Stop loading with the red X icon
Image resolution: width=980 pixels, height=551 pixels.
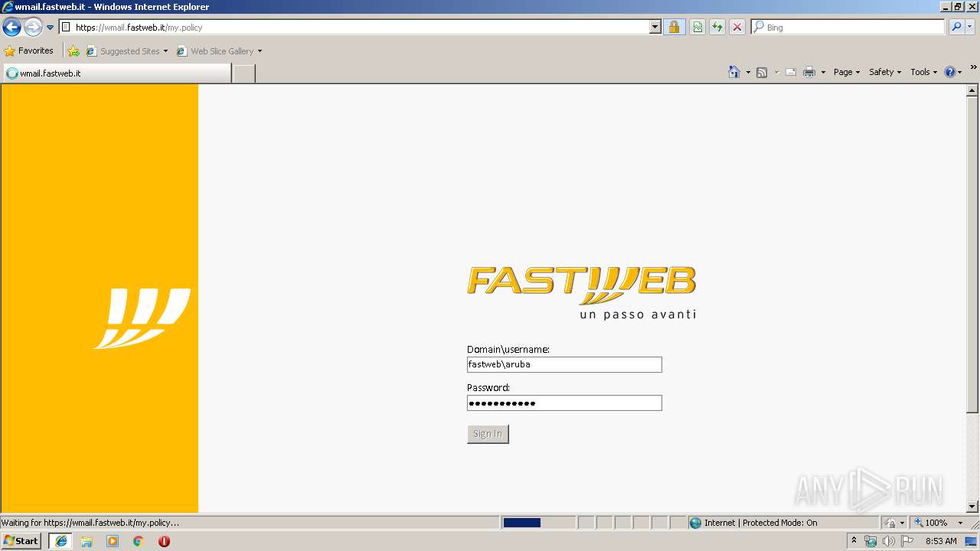737,28
